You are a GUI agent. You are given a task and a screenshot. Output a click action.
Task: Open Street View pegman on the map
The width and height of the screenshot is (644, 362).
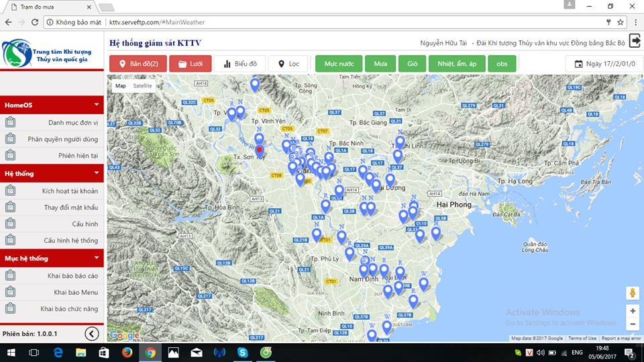[x=632, y=293]
